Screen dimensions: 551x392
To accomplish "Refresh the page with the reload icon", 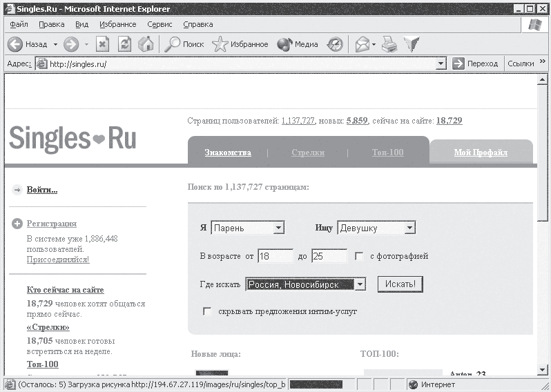I will [124, 44].
